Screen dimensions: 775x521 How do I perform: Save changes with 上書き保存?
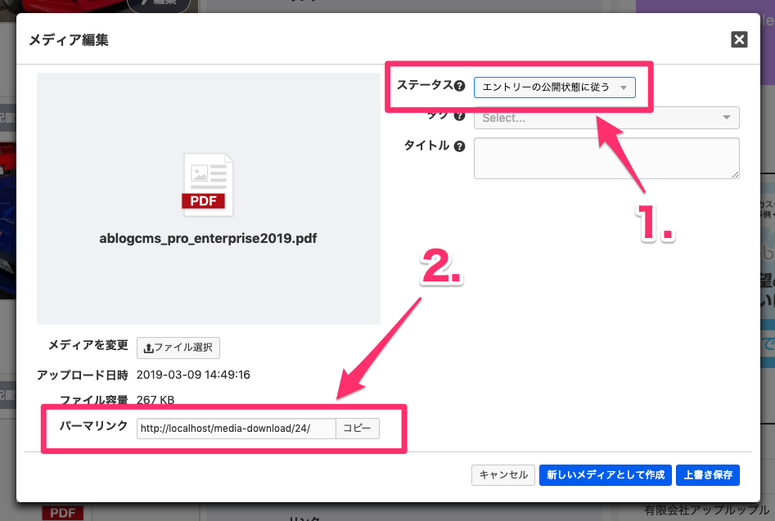[x=708, y=475]
